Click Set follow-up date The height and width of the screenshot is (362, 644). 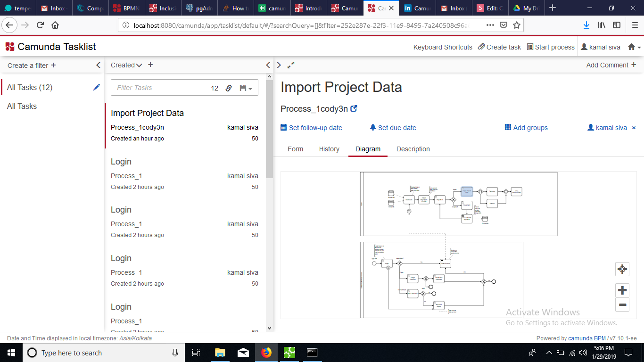[311, 128]
